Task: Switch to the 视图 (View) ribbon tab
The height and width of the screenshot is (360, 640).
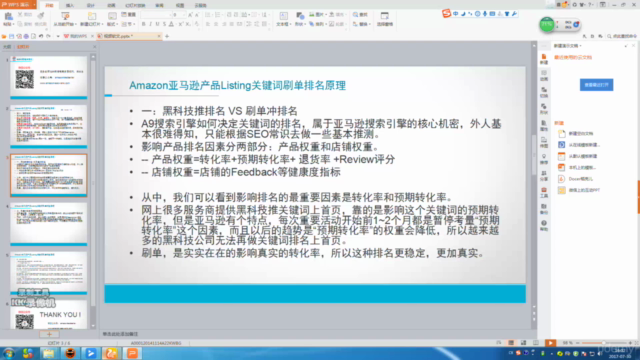Action: tap(180, 5)
